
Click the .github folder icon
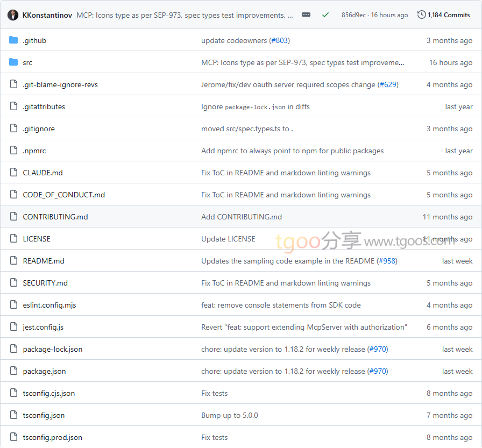(x=13, y=40)
